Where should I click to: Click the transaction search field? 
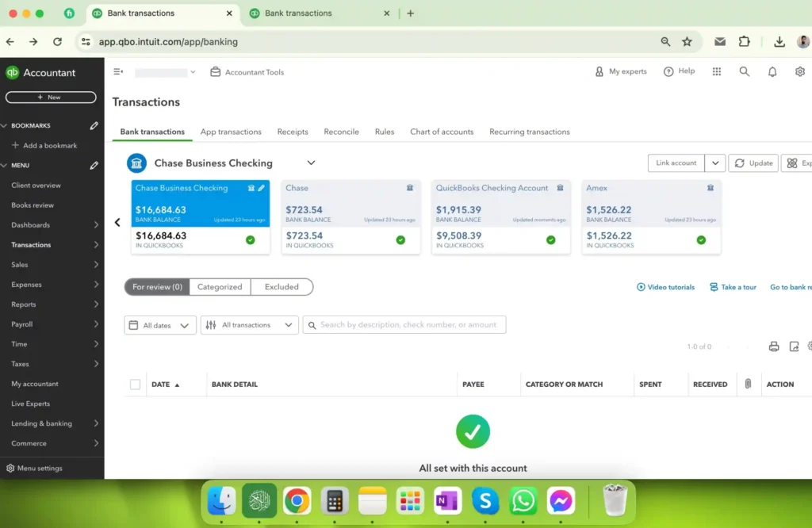pyautogui.click(x=404, y=324)
